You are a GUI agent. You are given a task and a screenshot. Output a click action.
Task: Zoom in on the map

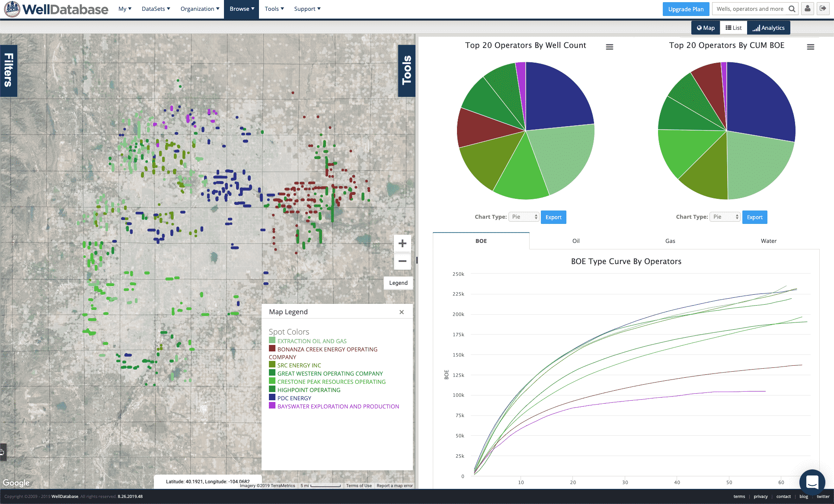[x=402, y=243]
